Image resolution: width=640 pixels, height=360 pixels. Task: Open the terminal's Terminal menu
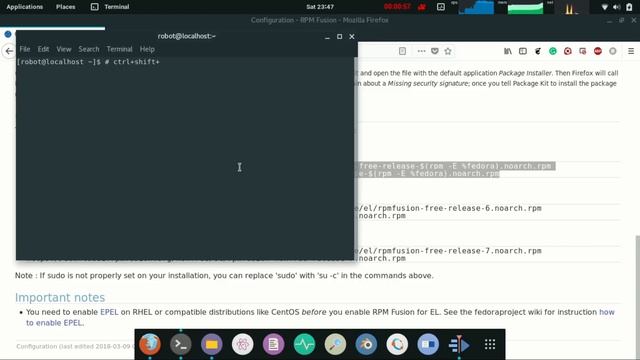pos(119,49)
